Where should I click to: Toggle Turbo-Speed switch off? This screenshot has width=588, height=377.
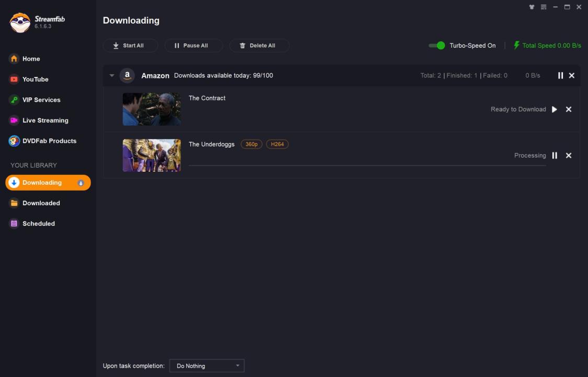(x=436, y=46)
